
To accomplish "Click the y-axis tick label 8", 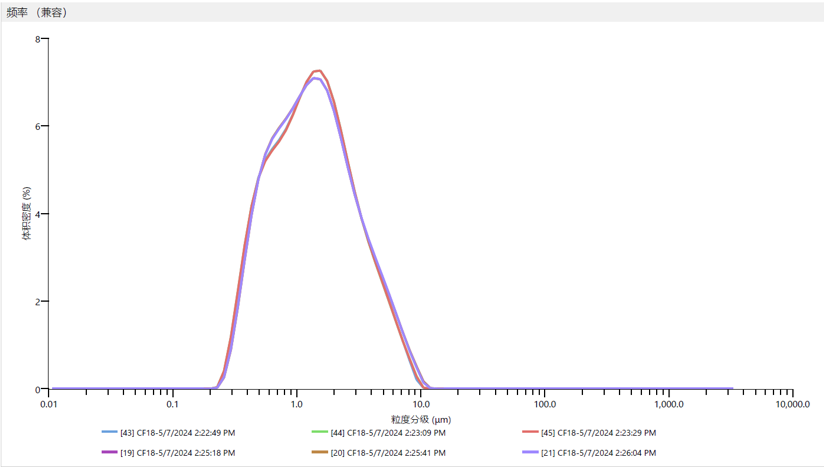I will coord(37,39).
